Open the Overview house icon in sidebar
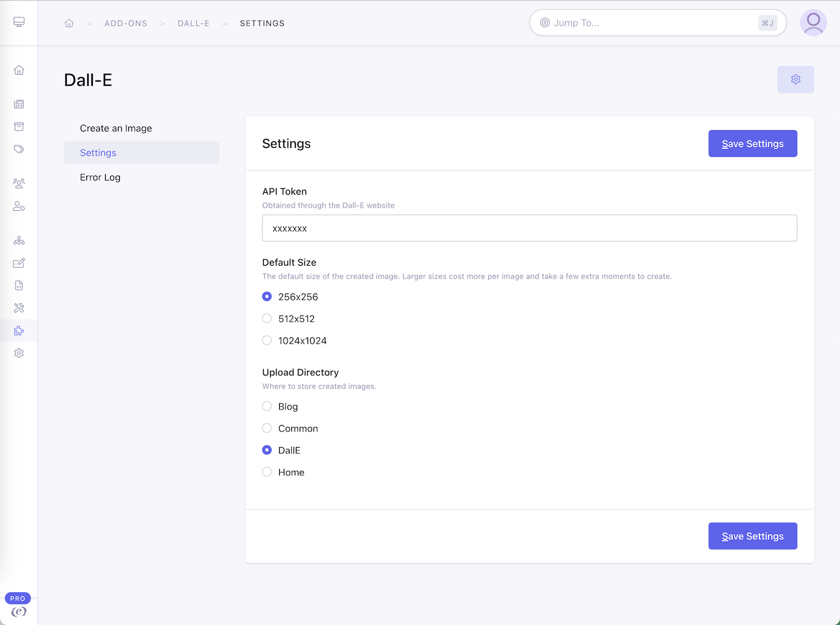This screenshot has width=840, height=625. click(x=19, y=70)
